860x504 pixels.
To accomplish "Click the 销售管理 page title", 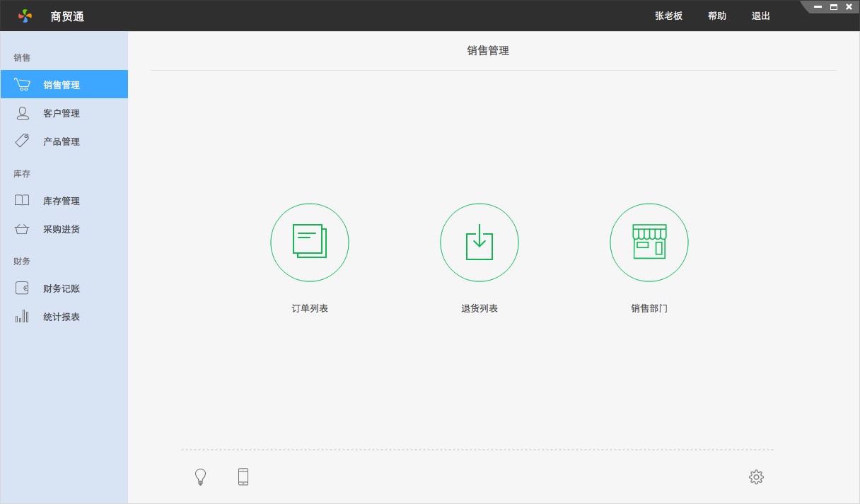I will [487, 50].
